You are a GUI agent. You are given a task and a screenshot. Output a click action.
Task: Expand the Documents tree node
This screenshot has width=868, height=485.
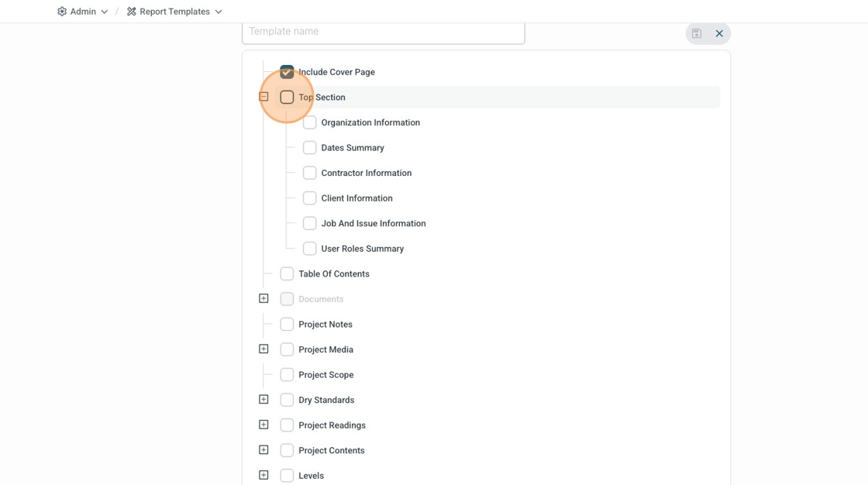pyautogui.click(x=263, y=298)
